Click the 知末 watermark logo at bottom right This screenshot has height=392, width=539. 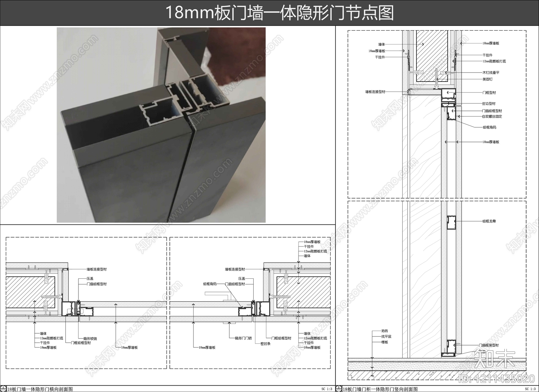(x=495, y=358)
